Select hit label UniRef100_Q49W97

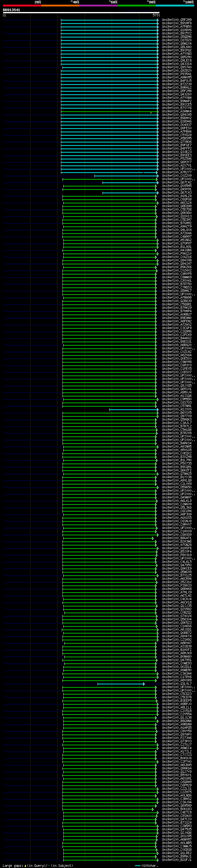pyautogui.click(x=176, y=498)
